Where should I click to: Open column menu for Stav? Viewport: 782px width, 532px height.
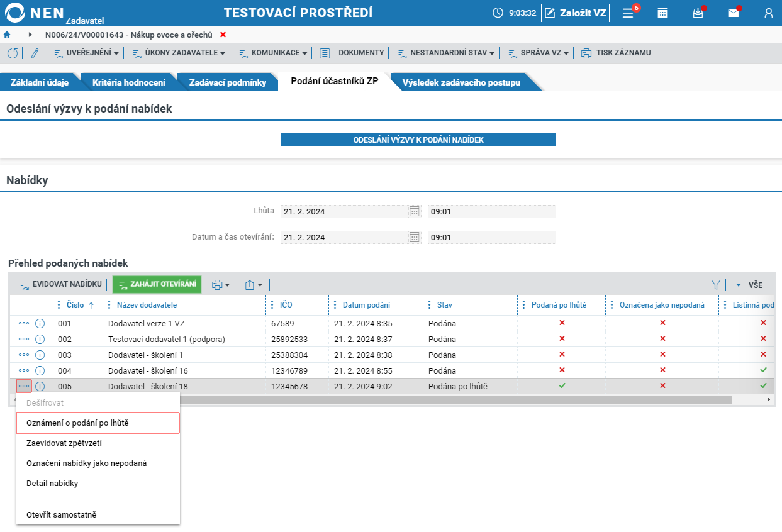coord(430,305)
